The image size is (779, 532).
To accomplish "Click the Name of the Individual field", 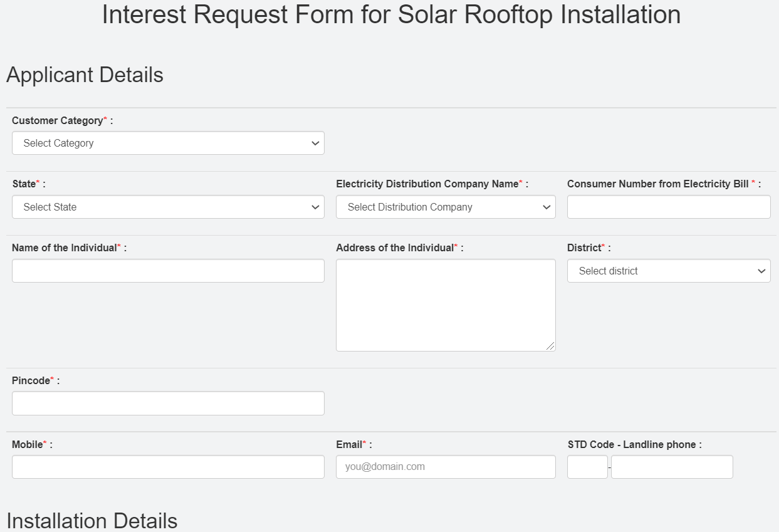I will (x=168, y=271).
